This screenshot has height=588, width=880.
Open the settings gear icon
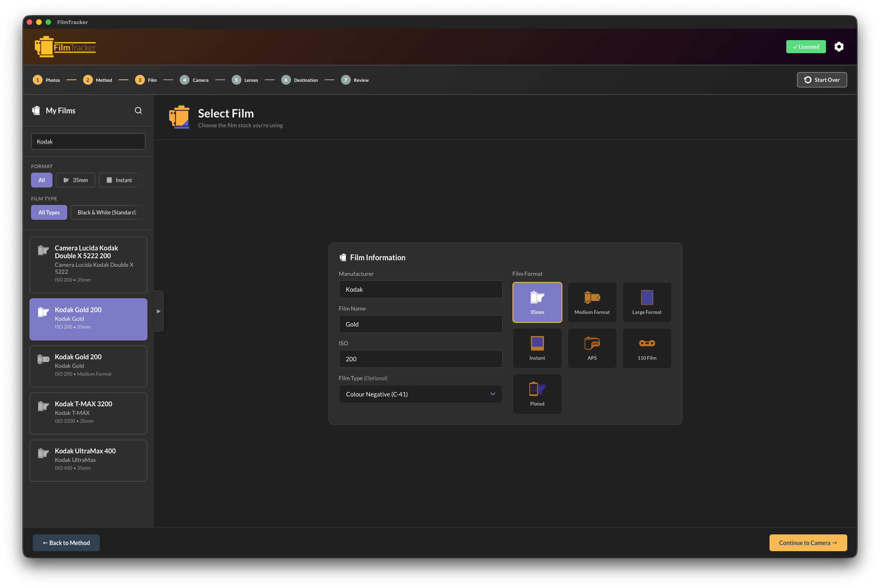(x=839, y=47)
